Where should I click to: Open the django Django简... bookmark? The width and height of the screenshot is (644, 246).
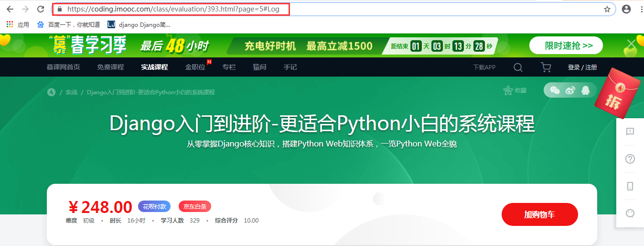coord(139,24)
